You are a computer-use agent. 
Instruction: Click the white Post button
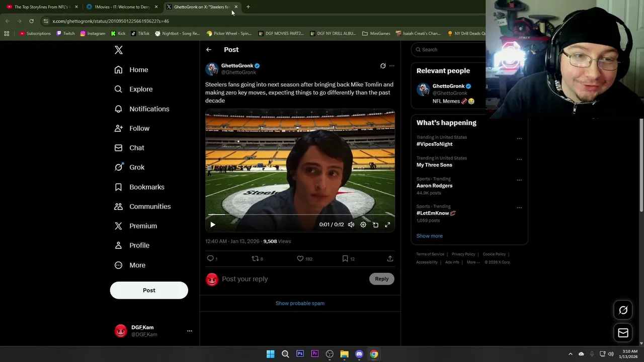tap(149, 290)
